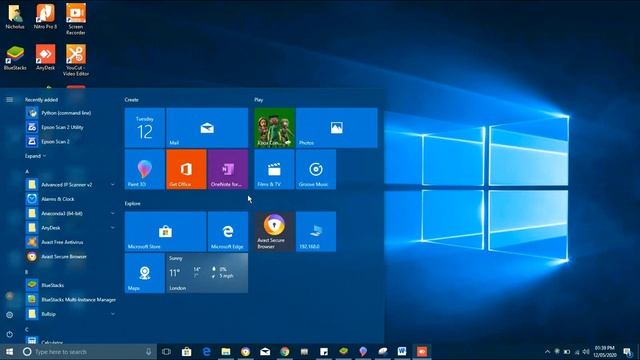Expand the AnyDesk folder in app list
Viewport: 640px width, 360px height.
[112, 228]
